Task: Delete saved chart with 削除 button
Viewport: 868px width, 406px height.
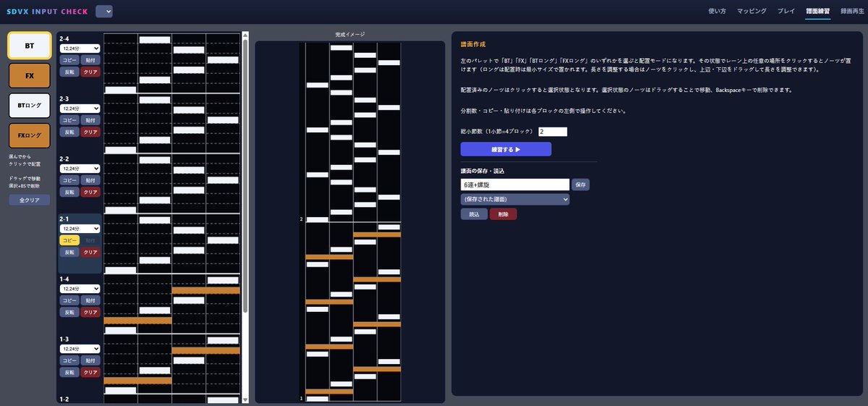Action: coord(503,214)
